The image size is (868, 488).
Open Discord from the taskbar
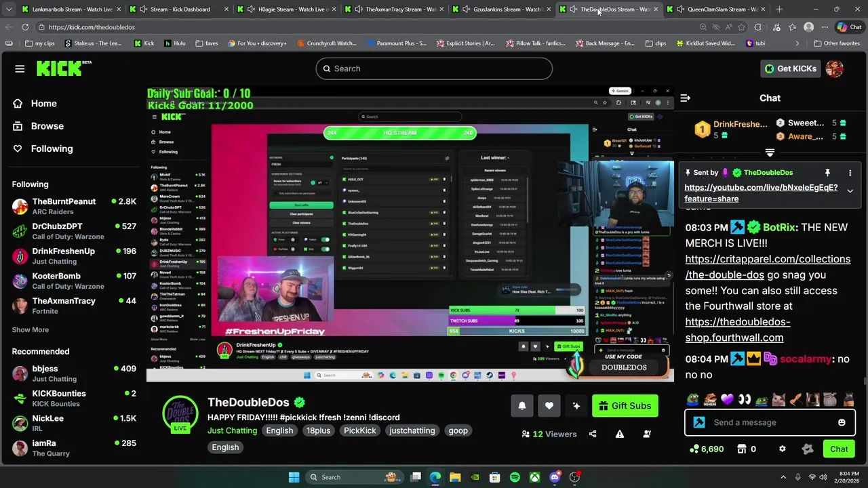tap(555, 477)
